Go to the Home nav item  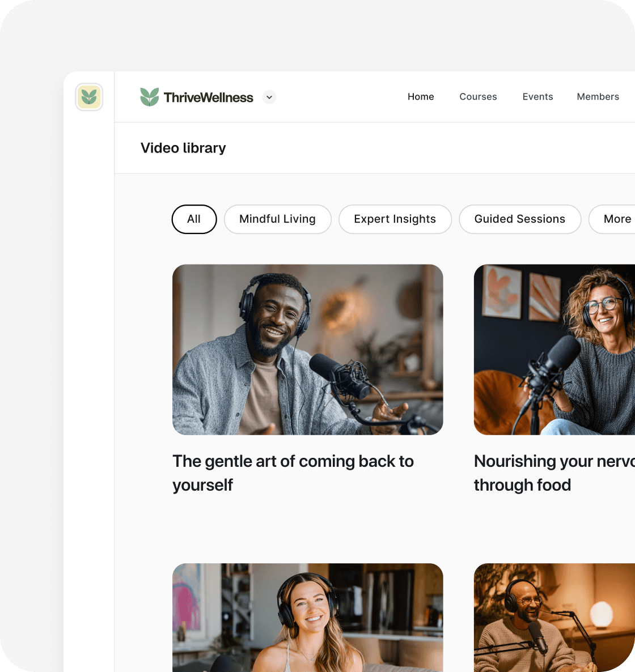click(x=421, y=97)
